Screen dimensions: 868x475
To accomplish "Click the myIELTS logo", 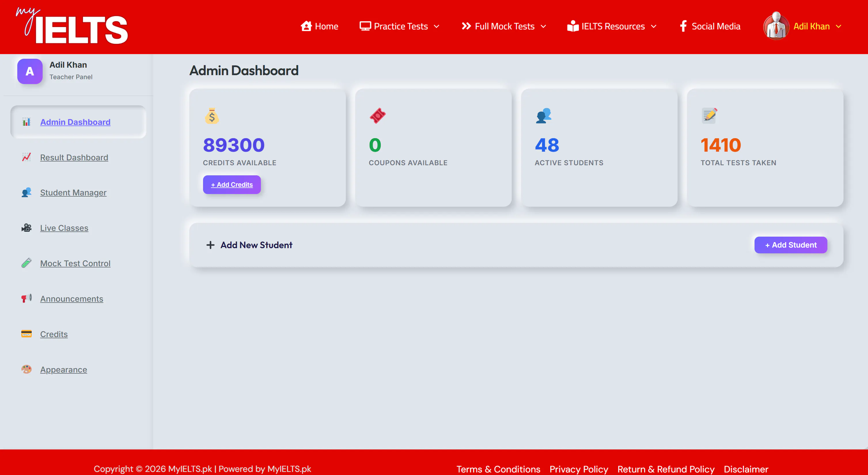I will coord(72,26).
